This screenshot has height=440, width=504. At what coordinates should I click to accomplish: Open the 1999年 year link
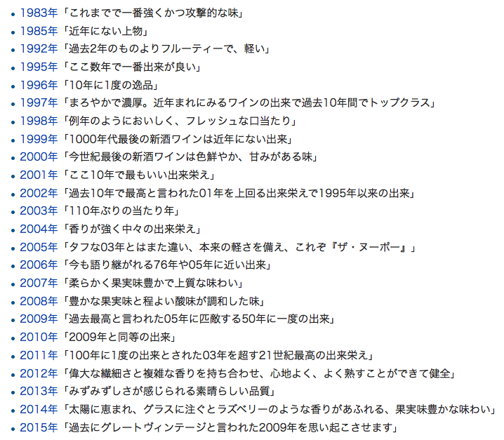pos(39,139)
